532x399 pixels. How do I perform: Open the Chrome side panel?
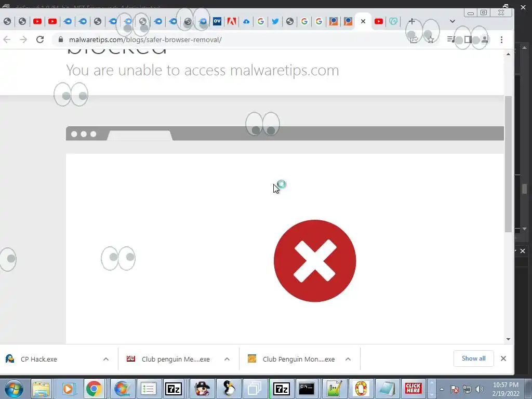coord(468,39)
